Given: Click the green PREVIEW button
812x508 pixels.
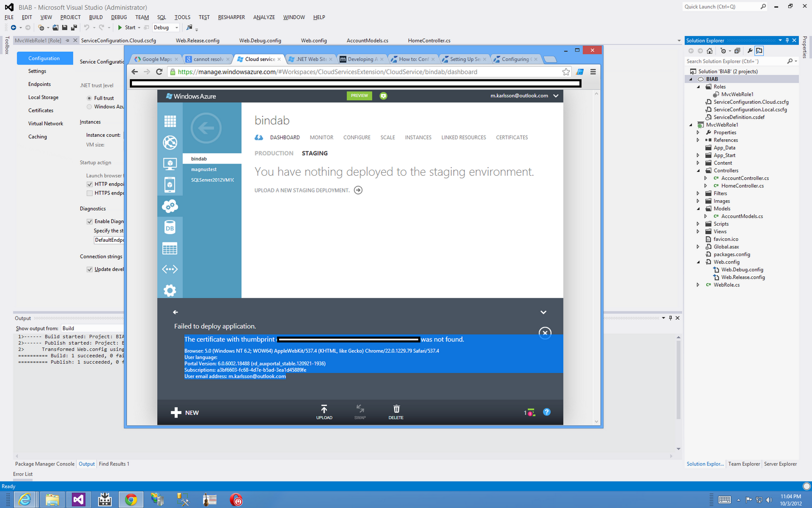Looking at the screenshot, I should click(359, 96).
